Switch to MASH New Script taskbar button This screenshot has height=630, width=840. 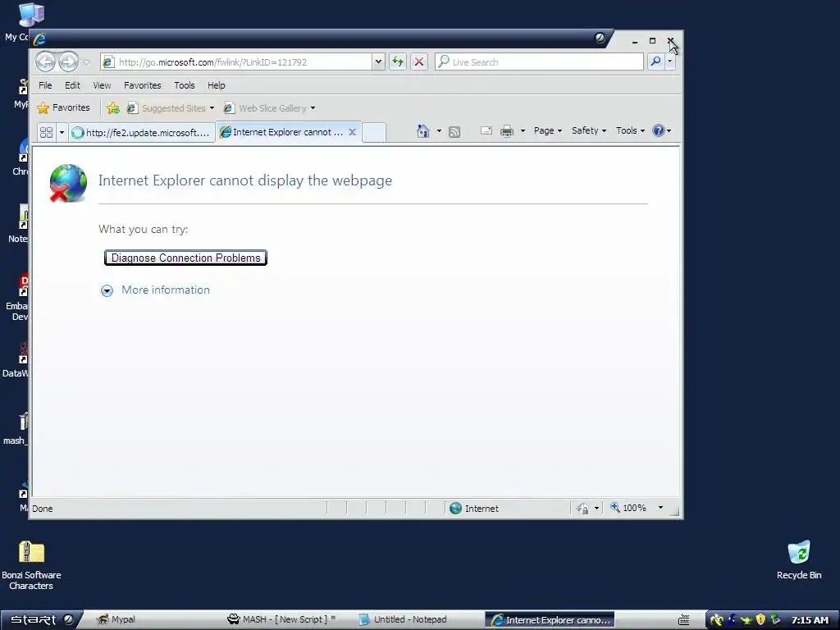point(282,620)
